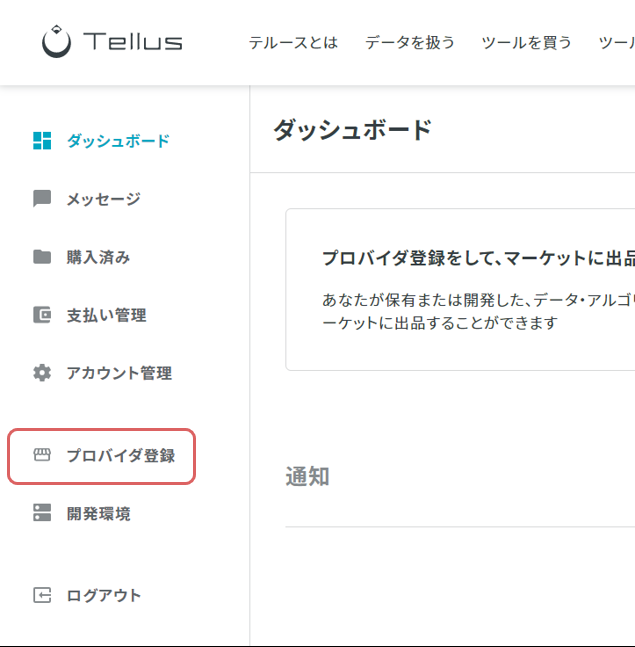The width and height of the screenshot is (635, 647).
Task: Click the プロバイダ登録 storefront icon
Action: (42, 455)
